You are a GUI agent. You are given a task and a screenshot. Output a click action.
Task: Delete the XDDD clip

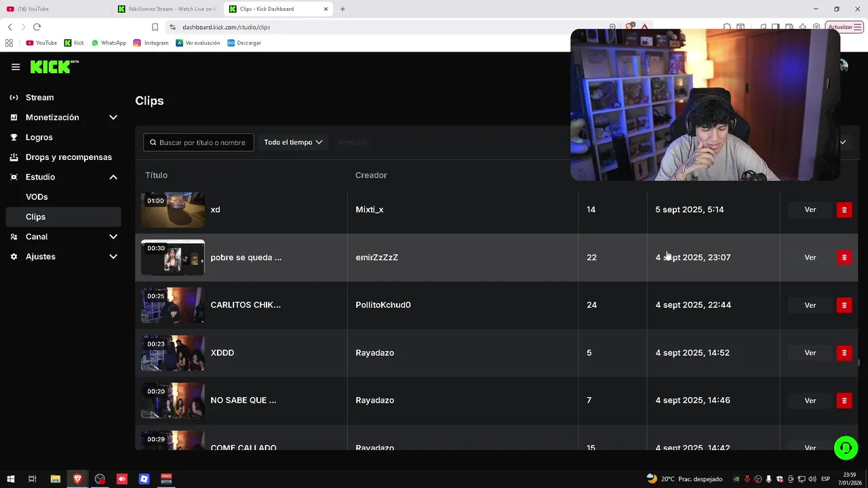[x=844, y=352]
